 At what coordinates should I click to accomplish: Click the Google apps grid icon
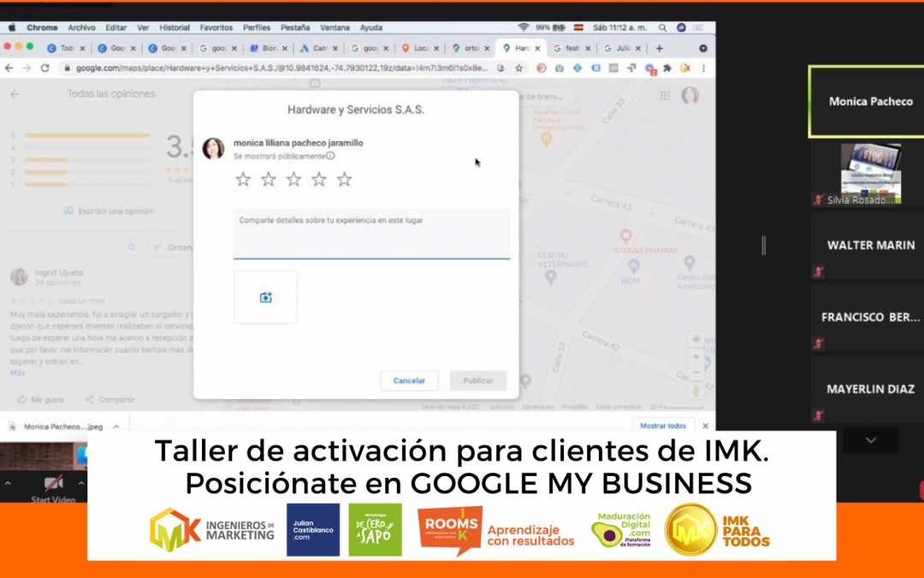pos(666,96)
